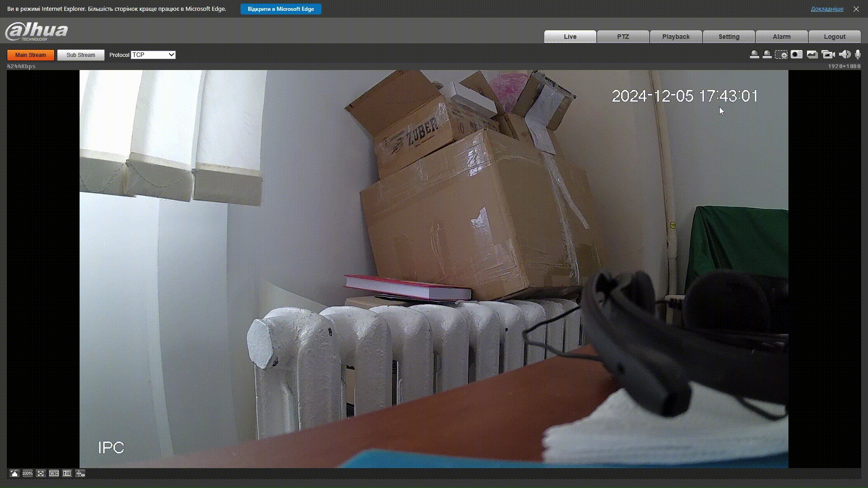This screenshot has width=868, height=488.
Task: Go to the Playback tab
Action: pos(676,37)
